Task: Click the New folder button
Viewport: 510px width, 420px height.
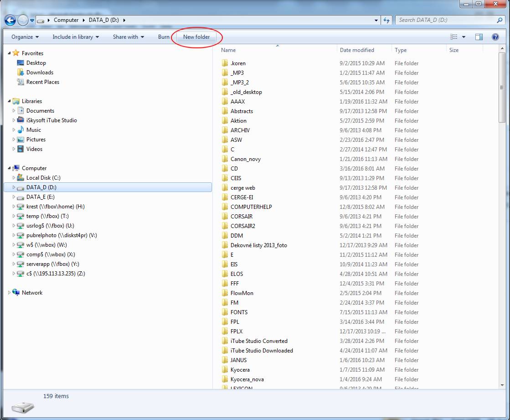Action: (x=196, y=37)
